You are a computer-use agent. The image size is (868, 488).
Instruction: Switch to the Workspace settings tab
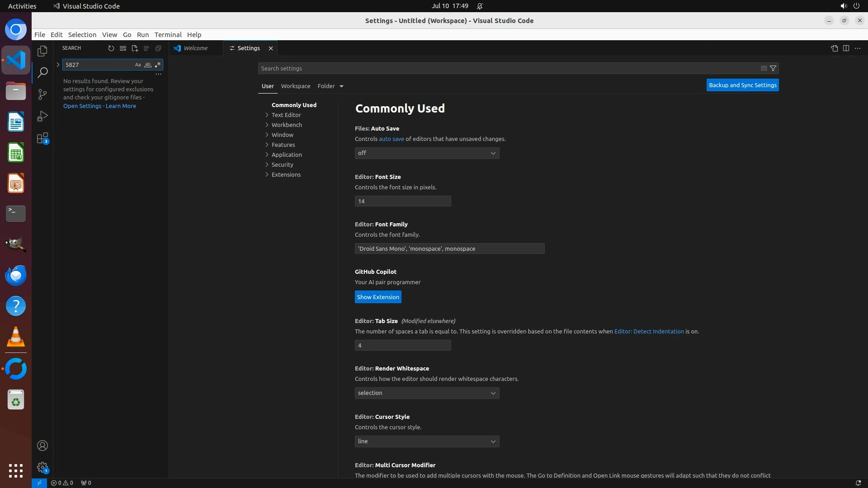tap(296, 86)
